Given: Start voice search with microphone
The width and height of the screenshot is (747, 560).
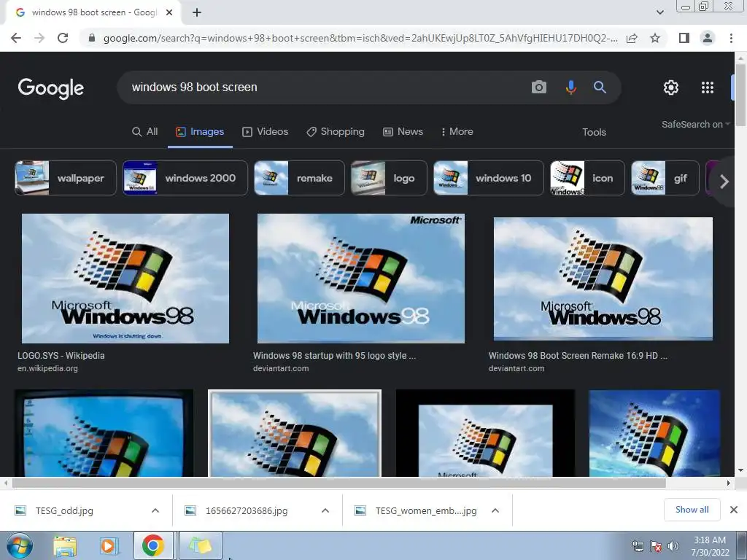Looking at the screenshot, I should point(570,87).
